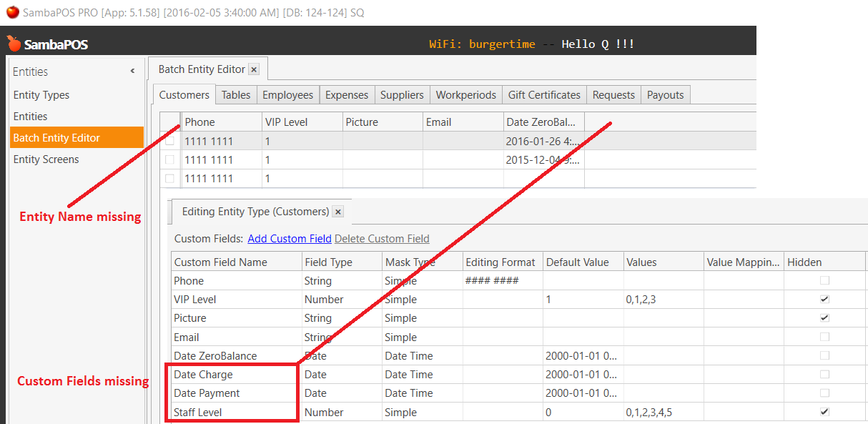Switch to the Workperiods tab
The image size is (868, 424).
point(466,95)
